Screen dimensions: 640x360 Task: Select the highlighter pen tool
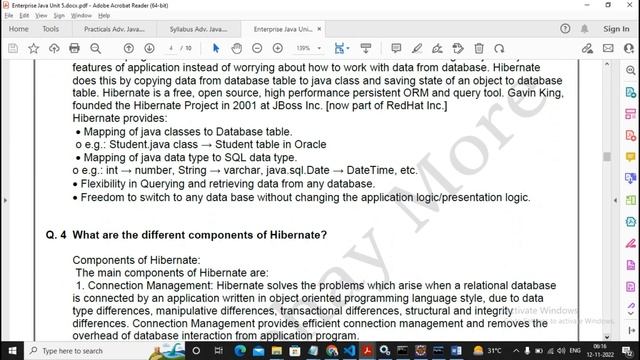click(x=417, y=48)
